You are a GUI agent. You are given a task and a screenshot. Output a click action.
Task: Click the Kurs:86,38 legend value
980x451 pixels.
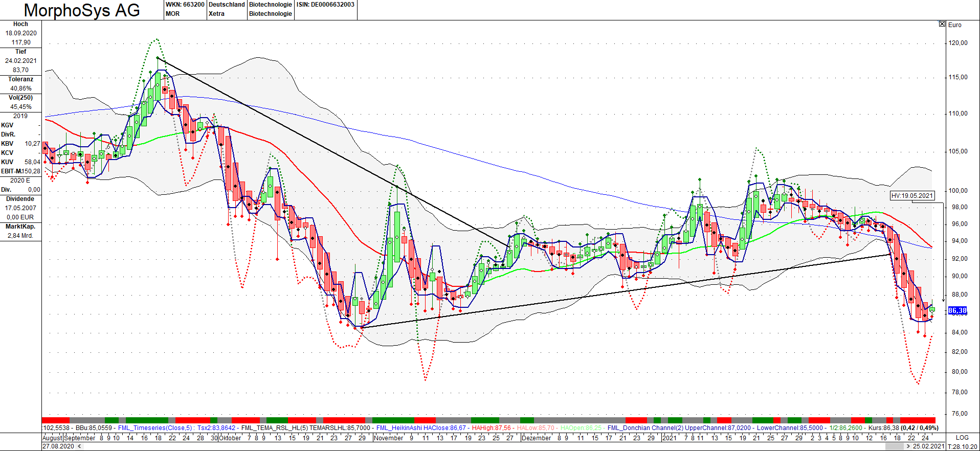coord(884,428)
